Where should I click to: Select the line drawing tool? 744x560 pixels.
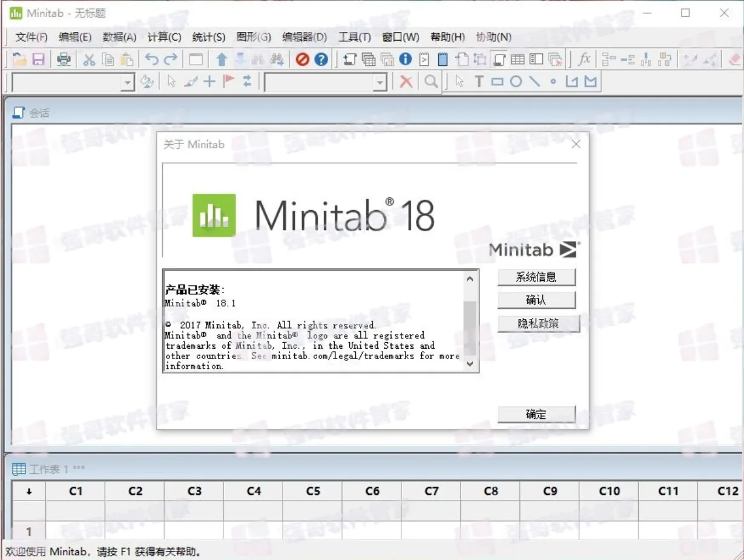pyautogui.click(x=535, y=81)
